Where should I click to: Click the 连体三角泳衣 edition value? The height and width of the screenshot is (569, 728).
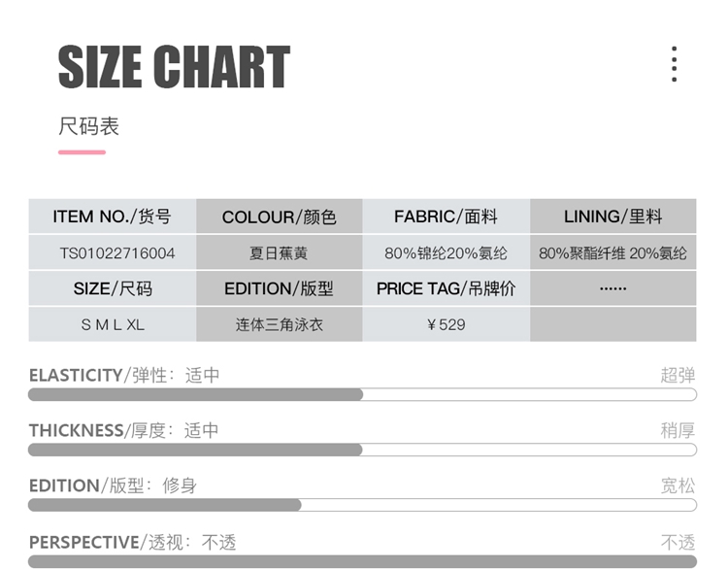click(x=280, y=324)
